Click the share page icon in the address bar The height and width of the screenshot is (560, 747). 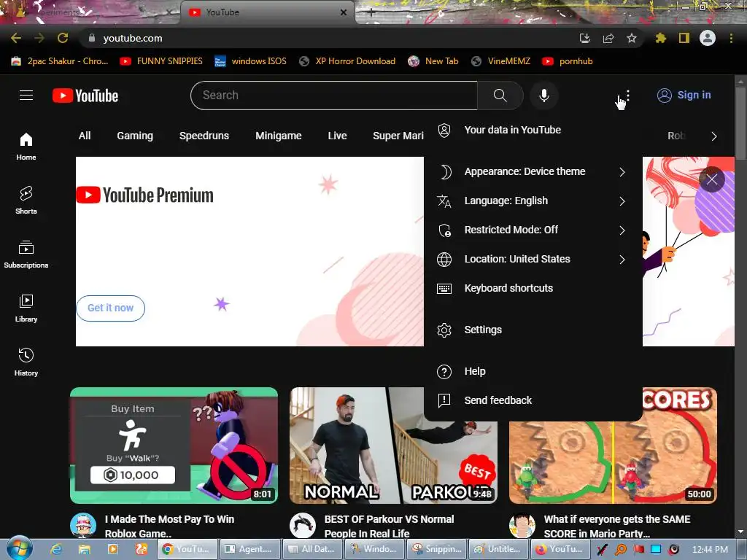click(608, 38)
